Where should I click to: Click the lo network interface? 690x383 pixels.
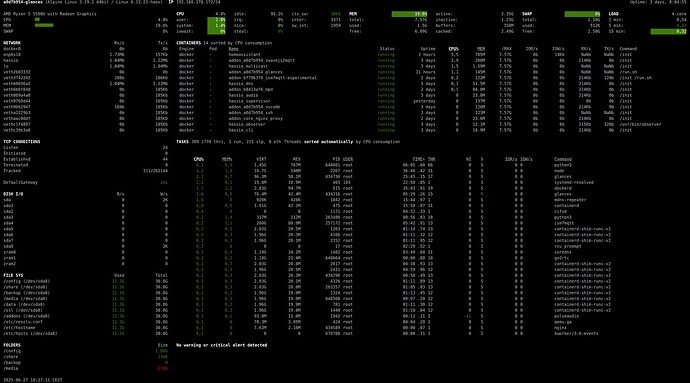pyautogui.click(x=6, y=66)
